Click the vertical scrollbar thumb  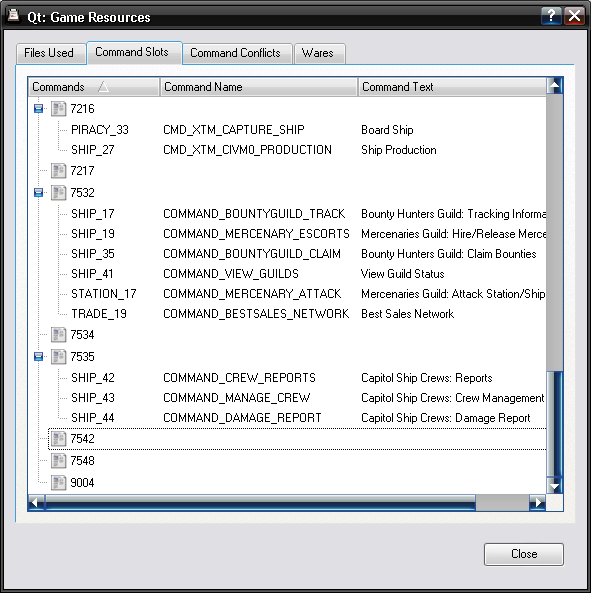tap(555, 424)
